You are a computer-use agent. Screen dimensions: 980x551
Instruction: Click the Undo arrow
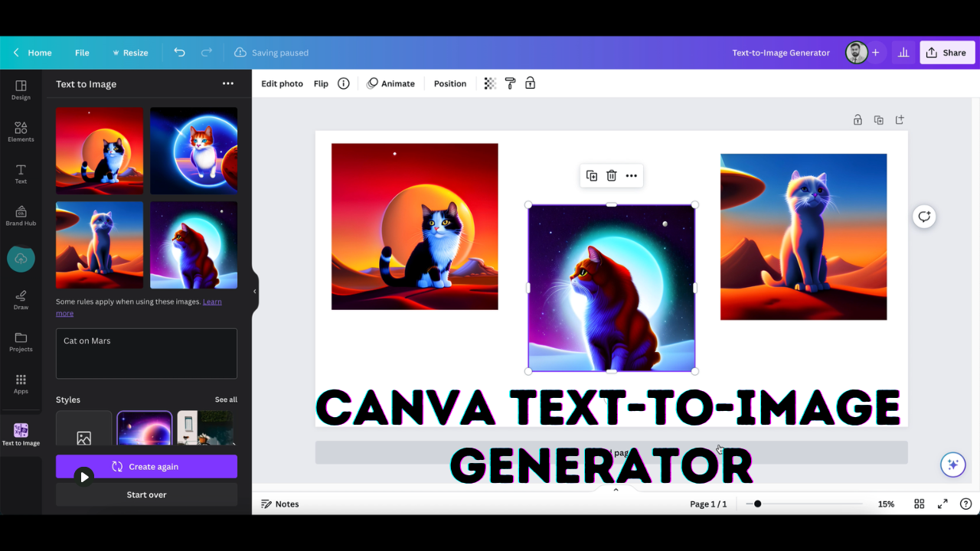pos(179,52)
